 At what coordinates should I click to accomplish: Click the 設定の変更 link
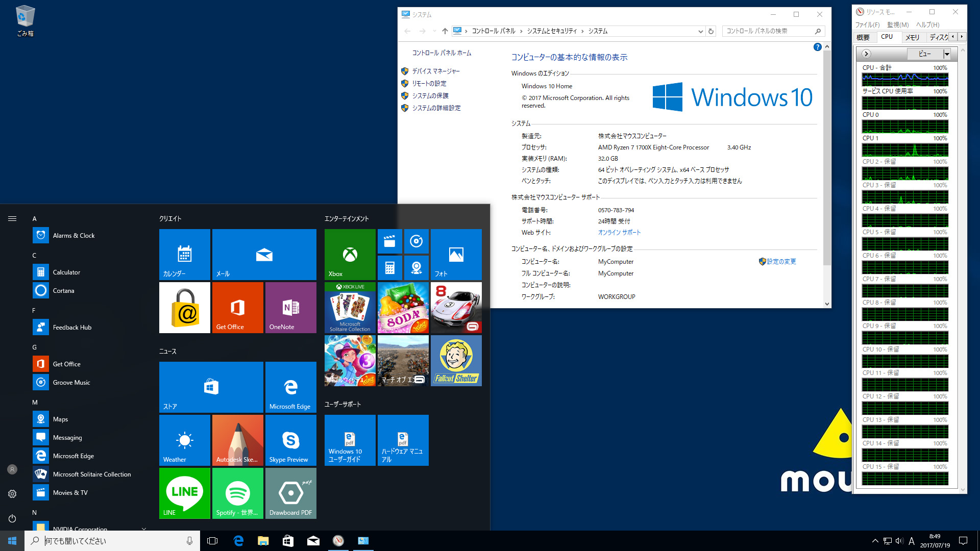pyautogui.click(x=782, y=261)
